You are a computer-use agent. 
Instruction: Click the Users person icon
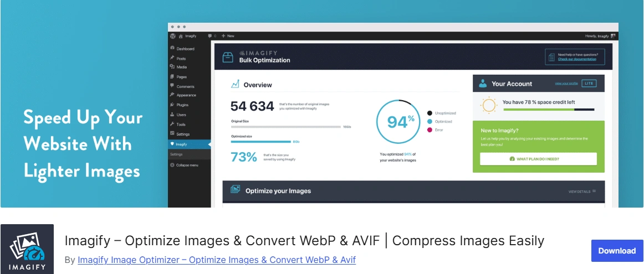(x=172, y=115)
